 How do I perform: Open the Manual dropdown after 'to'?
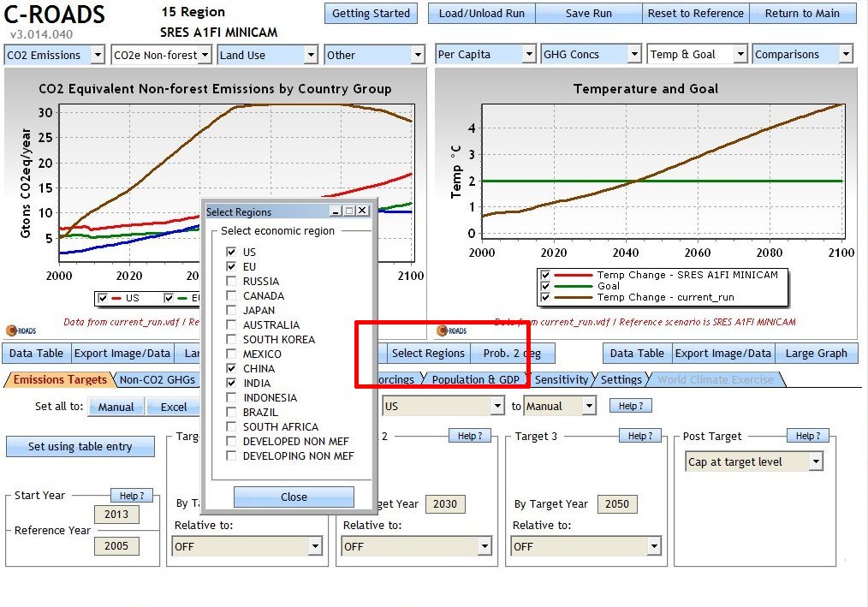pyautogui.click(x=560, y=406)
